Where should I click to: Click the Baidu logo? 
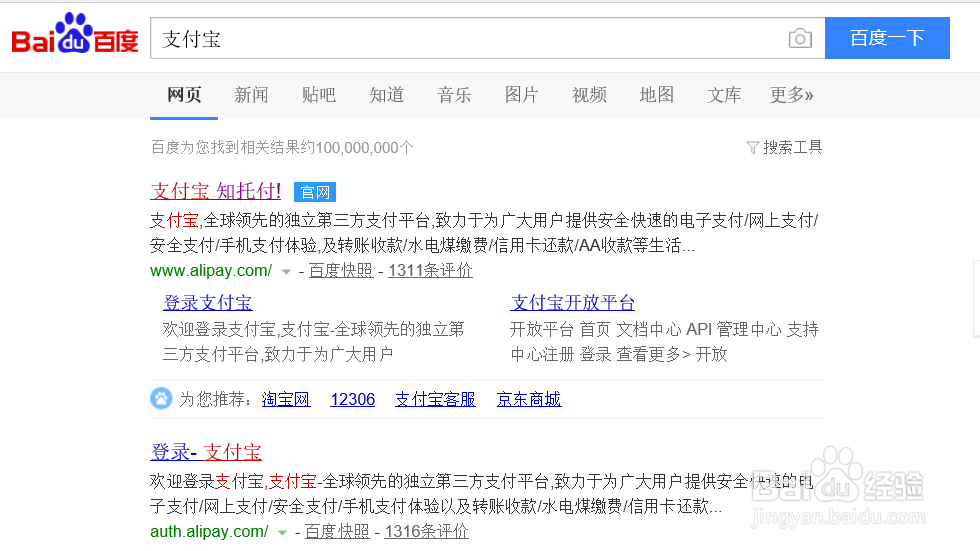(75, 34)
